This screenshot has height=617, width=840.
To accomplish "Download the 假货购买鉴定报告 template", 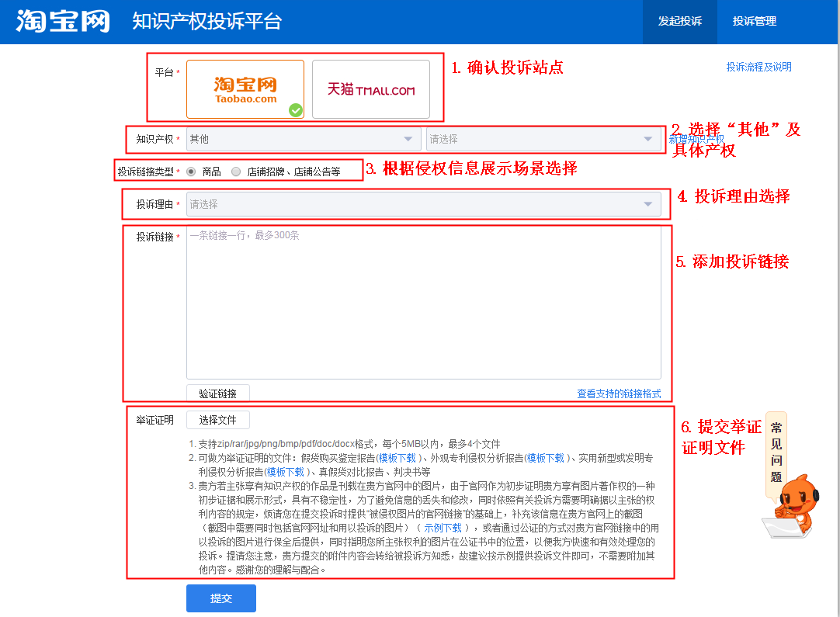I will pos(396,458).
